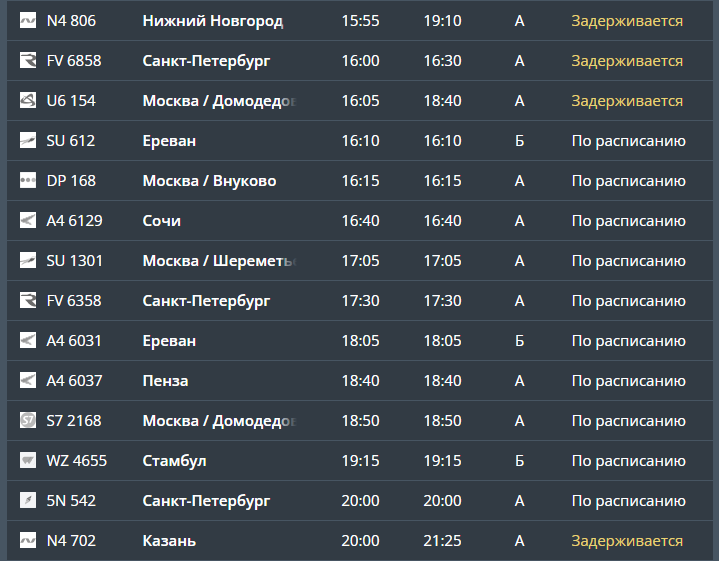Viewport: 719px width, 561px height.
Task: Click the Пенза destination name
Action: (x=165, y=381)
